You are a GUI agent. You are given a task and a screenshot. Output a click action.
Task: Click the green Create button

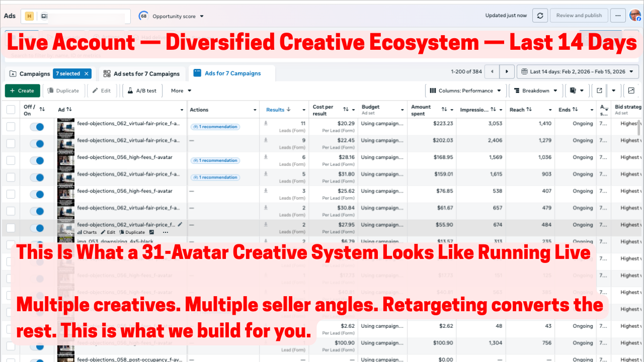[22, 90]
